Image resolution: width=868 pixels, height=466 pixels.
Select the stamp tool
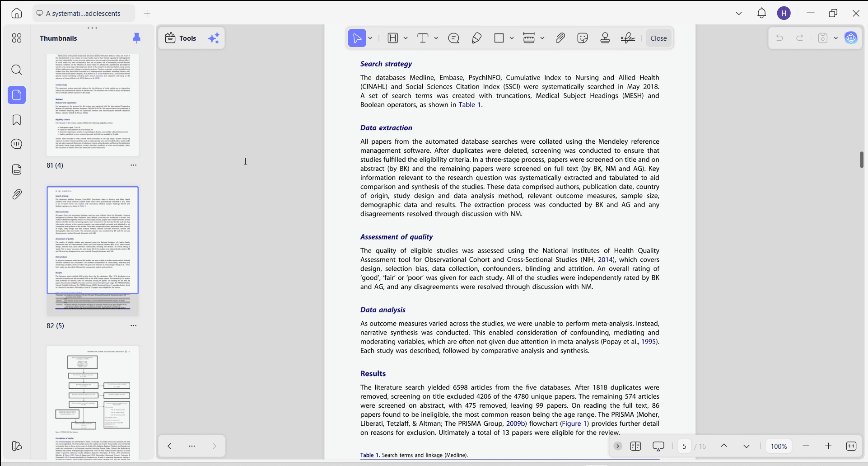605,38
